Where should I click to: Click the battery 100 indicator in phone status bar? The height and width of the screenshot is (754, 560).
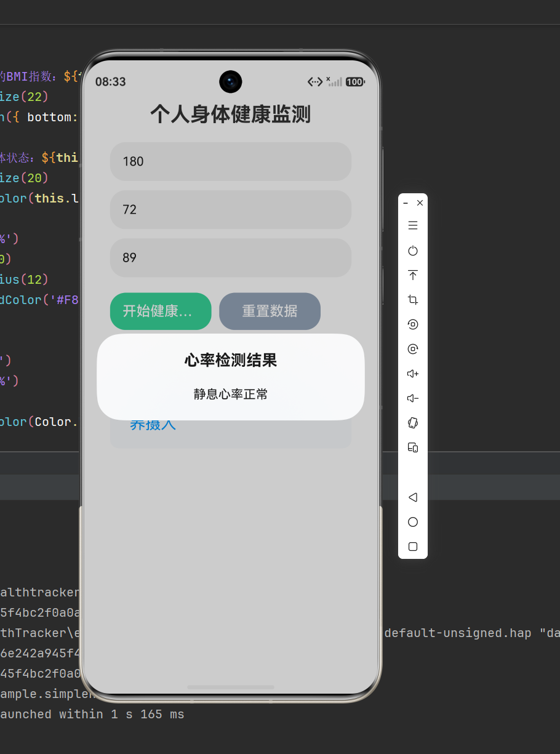(x=355, y=82)
